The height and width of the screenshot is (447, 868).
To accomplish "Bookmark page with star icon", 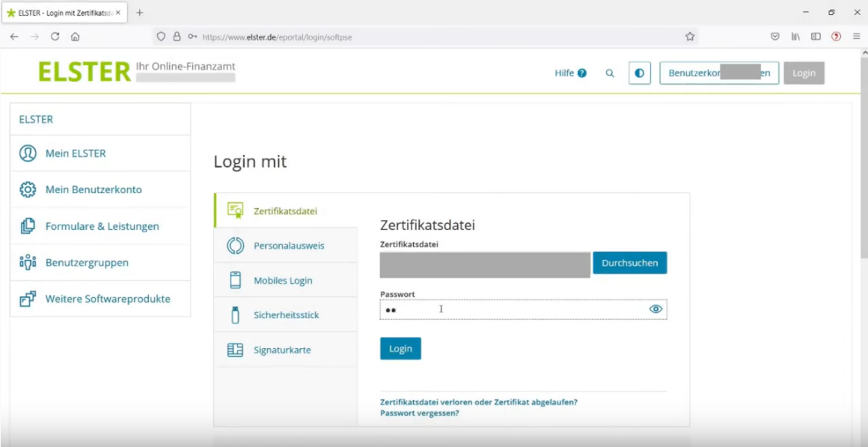I will click(690, 37).
